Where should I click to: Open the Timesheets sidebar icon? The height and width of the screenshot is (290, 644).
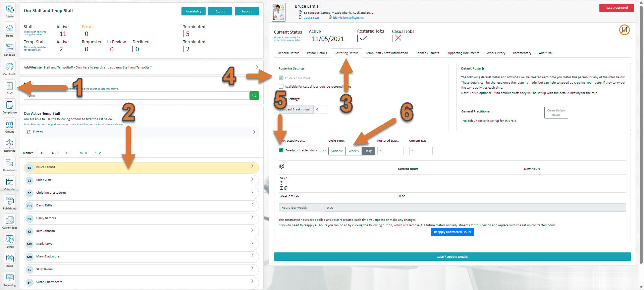[x=10, y=163]
